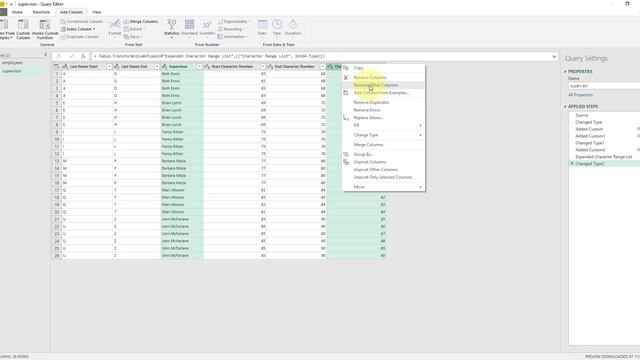Click the Custom Column icon

pos(23,29)
